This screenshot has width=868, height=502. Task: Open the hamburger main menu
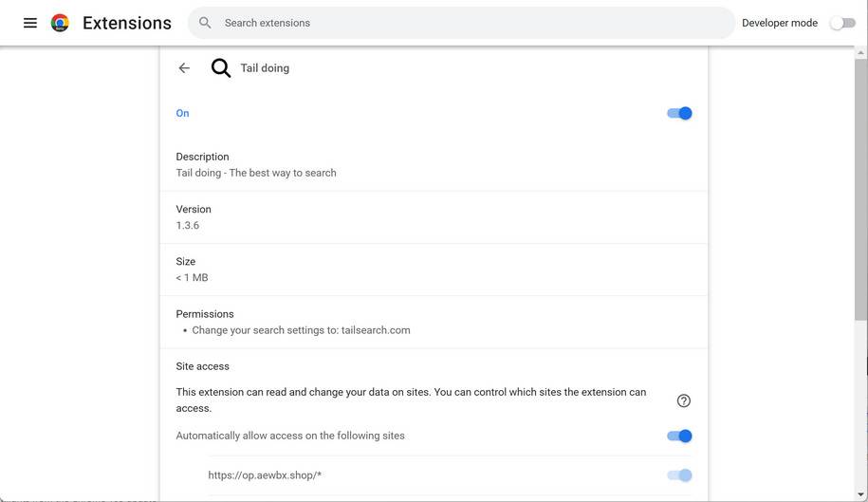[x=30, y=23]
